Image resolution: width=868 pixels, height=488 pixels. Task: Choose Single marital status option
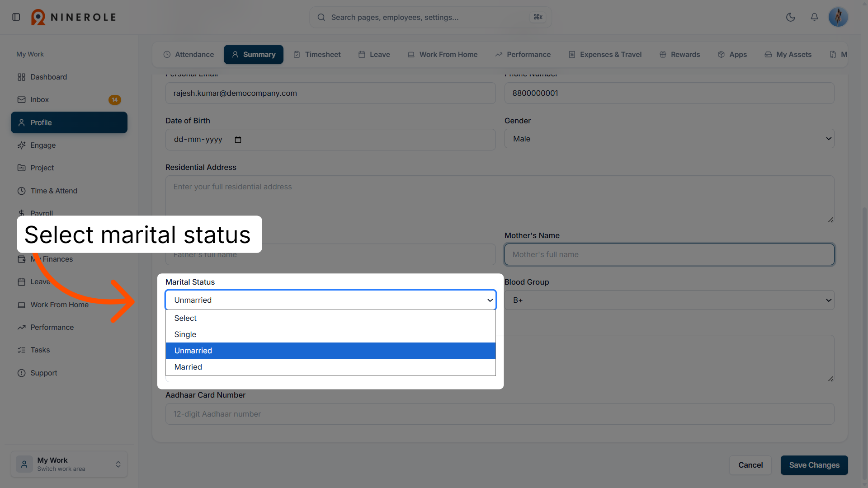330,334
